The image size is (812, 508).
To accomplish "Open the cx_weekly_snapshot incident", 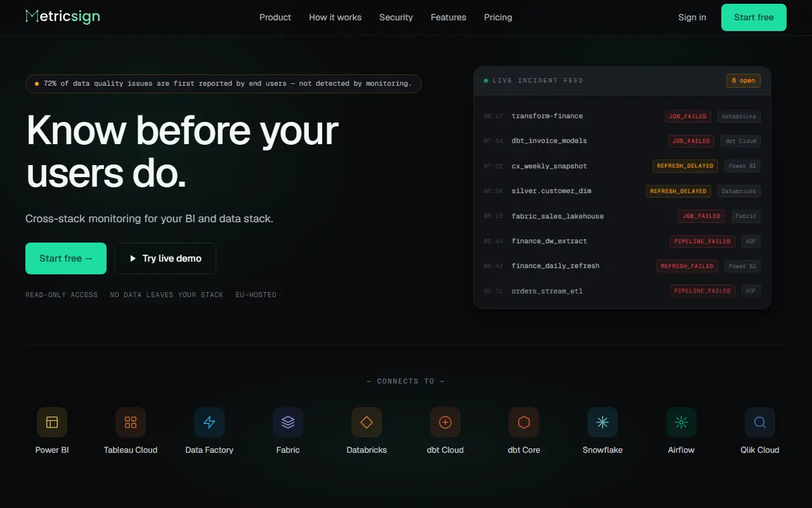I will pos(622,166).
